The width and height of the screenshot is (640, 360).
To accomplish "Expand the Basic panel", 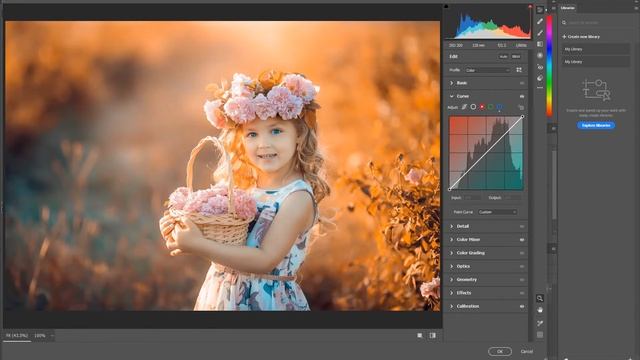I will tap(451, 83).
